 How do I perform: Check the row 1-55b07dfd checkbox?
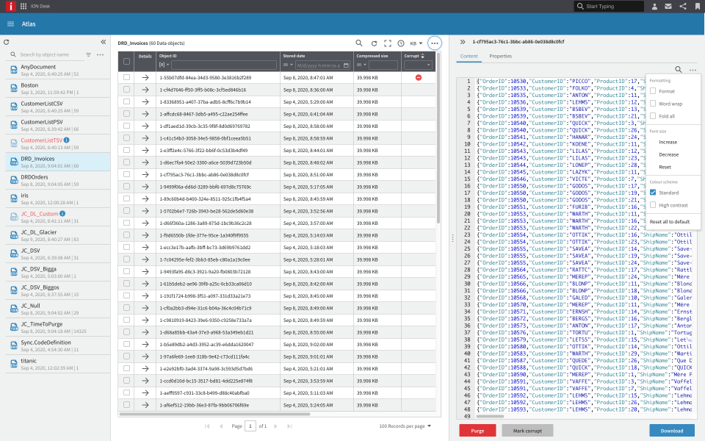[126, 77]
